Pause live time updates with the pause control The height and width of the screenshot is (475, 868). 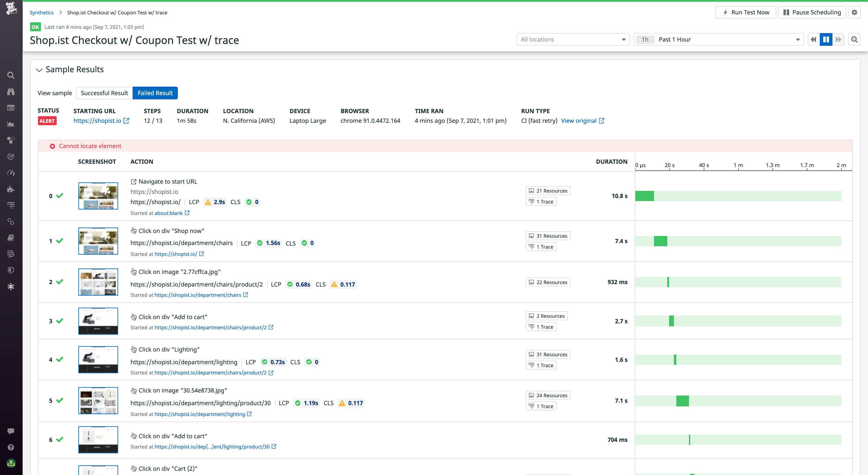(826, 39)
